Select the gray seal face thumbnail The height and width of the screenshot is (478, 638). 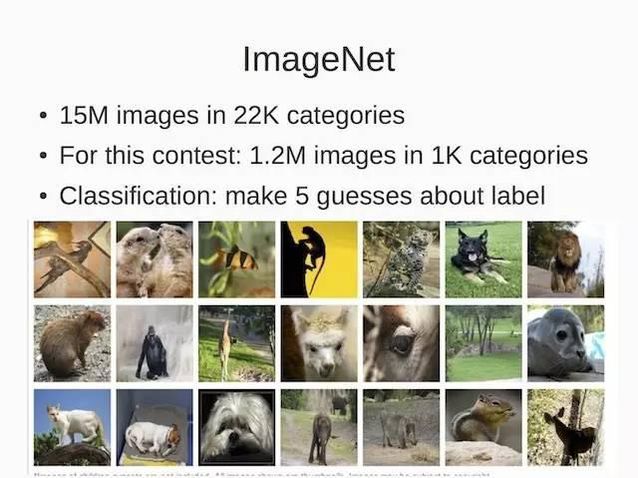click(566, 343)
